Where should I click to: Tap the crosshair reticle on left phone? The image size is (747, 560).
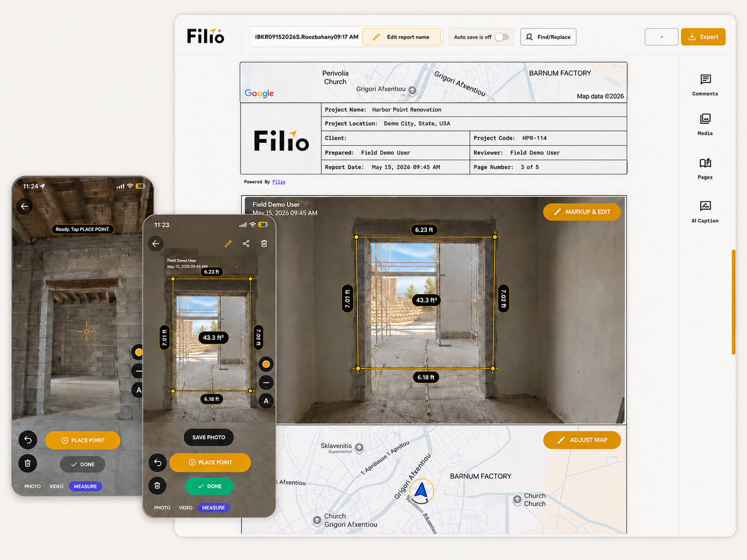click(x=86, y=332)
